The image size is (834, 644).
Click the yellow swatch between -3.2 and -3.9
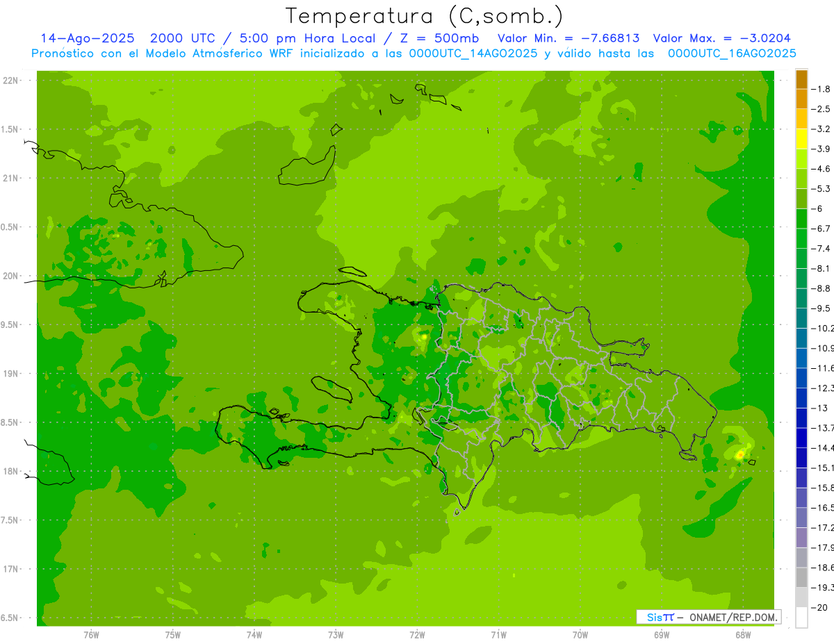pyautogui.click(x=801, y=139)
